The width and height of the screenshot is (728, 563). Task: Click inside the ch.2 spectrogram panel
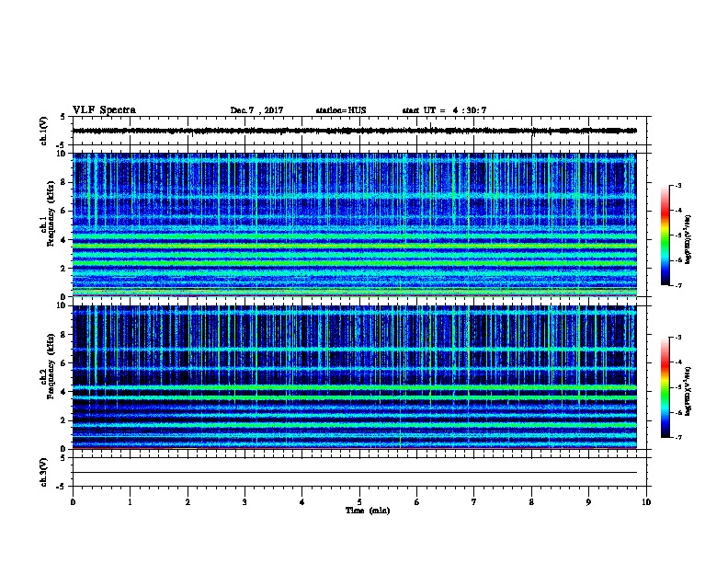[355, 377]
